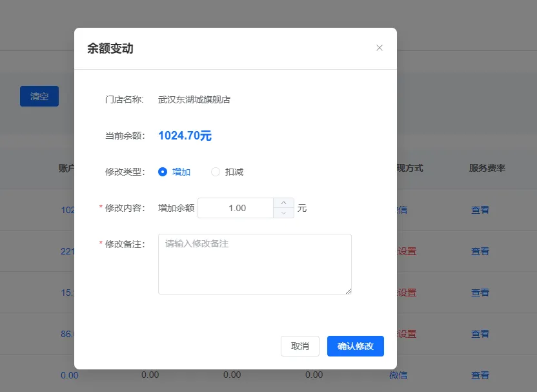Focus the 增加余额 amount field

pyautogui.click(x=236, y=208)
